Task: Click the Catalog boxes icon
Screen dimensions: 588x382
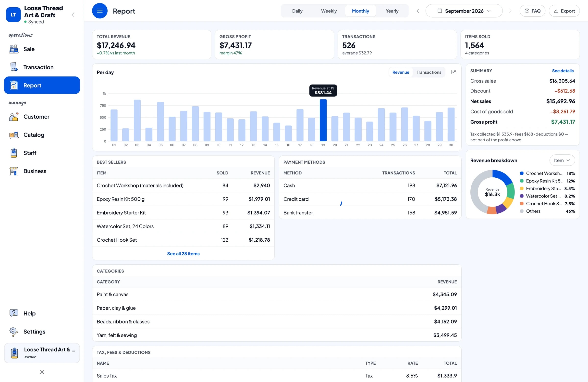Action: 13,135
